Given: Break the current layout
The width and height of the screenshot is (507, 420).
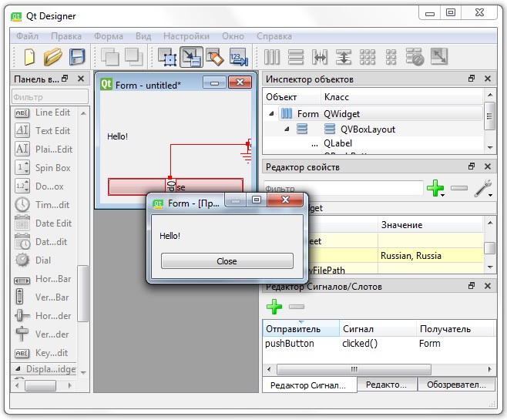Looking at the screenshot, I should pyautogui.click(x=415, y=57).
